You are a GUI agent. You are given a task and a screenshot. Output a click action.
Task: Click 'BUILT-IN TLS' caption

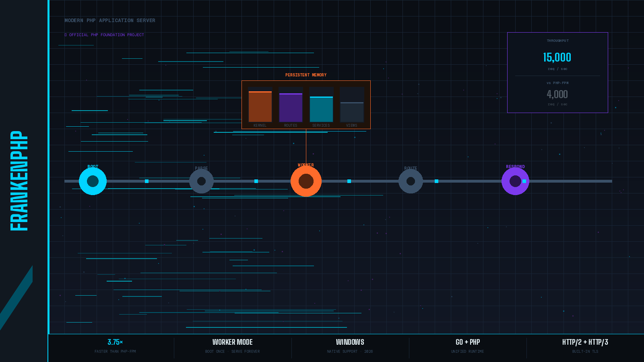pyautogui.click(x=585, y=352)
